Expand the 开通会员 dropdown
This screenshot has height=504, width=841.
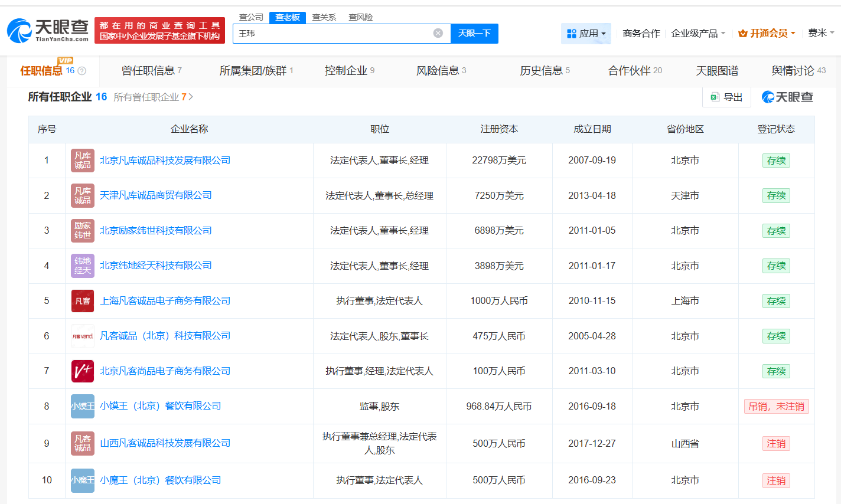click(767, 34)
